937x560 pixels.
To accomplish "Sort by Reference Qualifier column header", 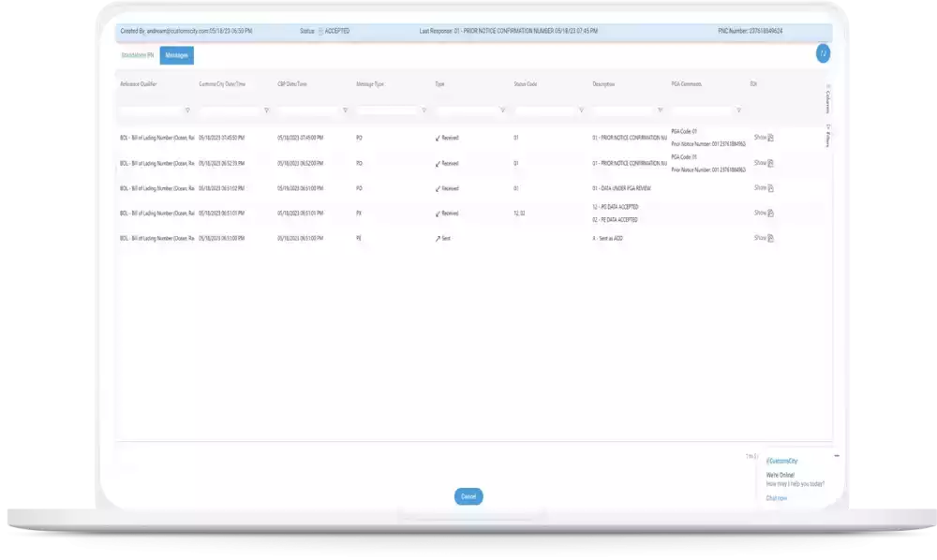I will click(x=138, y=84).
